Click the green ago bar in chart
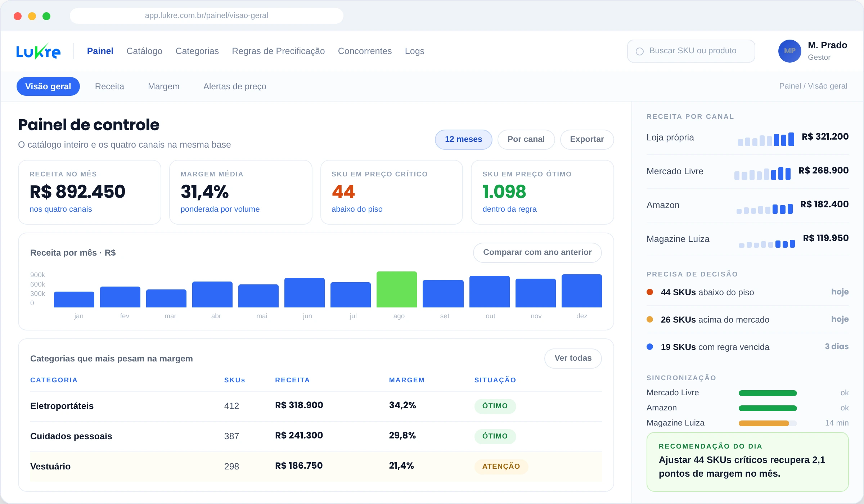864x504 pixels. [x=397, y=289]
